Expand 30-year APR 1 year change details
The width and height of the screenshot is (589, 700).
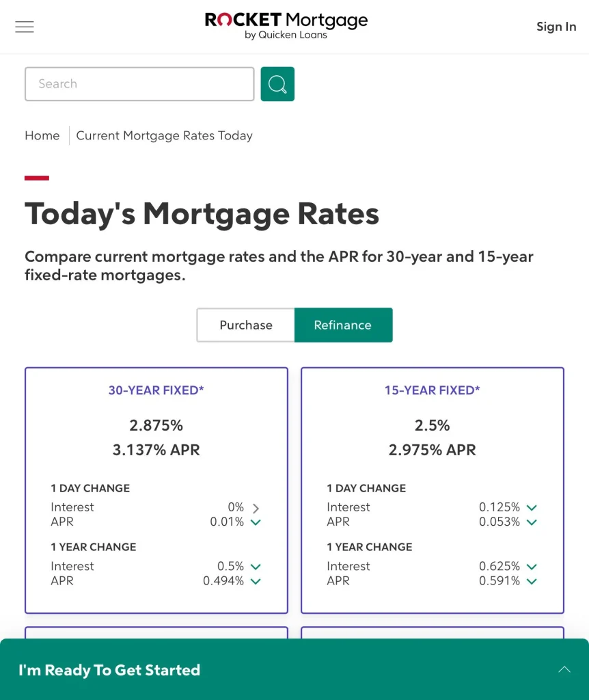(x=256, y=581)
